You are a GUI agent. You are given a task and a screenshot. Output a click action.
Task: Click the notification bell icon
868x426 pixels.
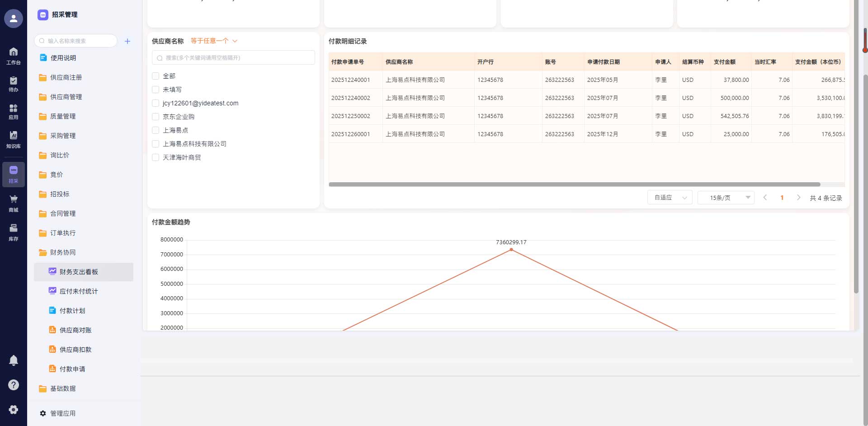(x=14, y=360)
